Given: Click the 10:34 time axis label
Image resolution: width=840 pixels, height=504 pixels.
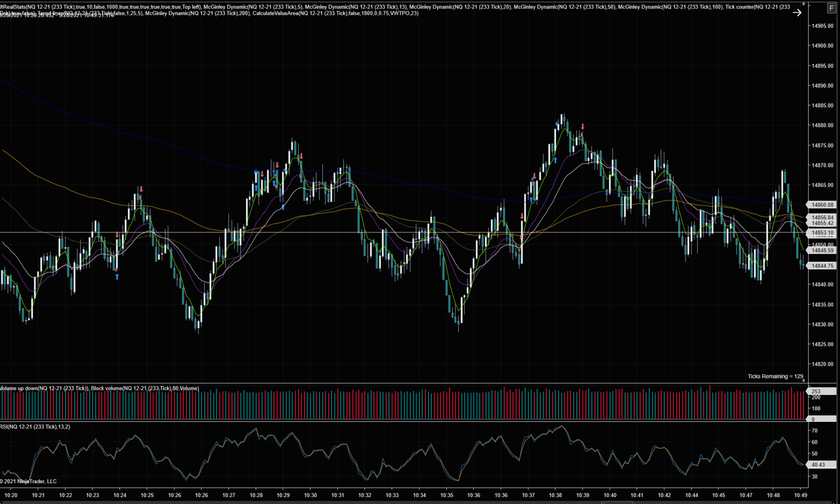Looking at the screenshot, I should click(x=420, y=495).
